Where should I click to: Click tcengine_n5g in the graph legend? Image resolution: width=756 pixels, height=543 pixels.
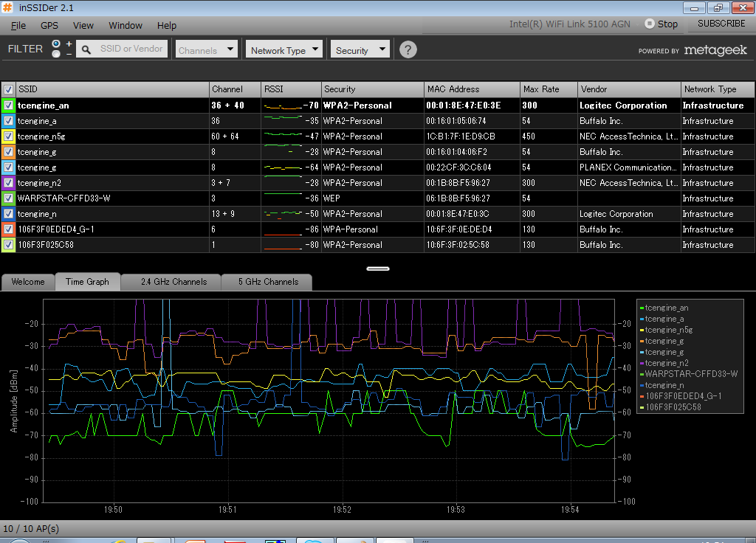click(669, 330)
